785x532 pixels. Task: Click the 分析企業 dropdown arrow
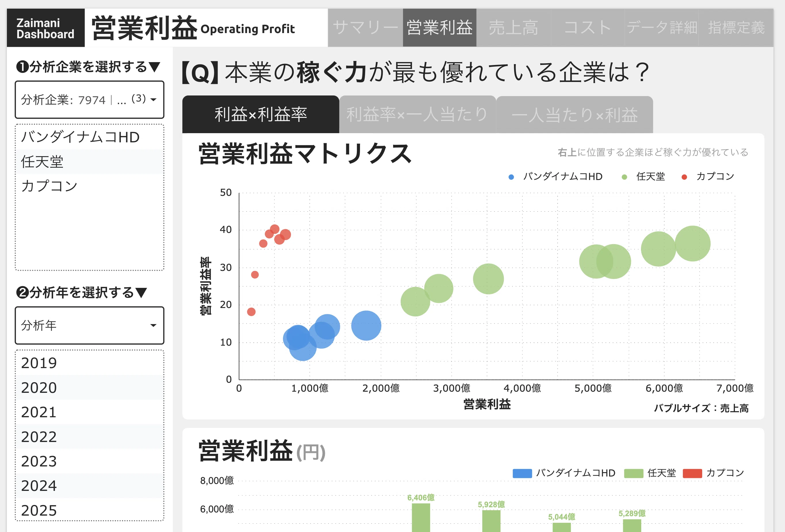coord(154,100)
